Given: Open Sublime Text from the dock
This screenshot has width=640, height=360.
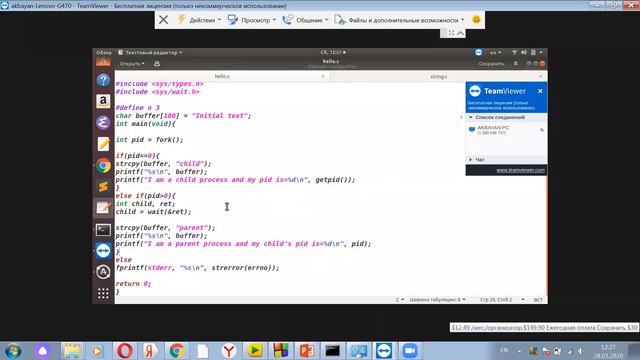Looking at the screenshot, I should pos(103,187).
